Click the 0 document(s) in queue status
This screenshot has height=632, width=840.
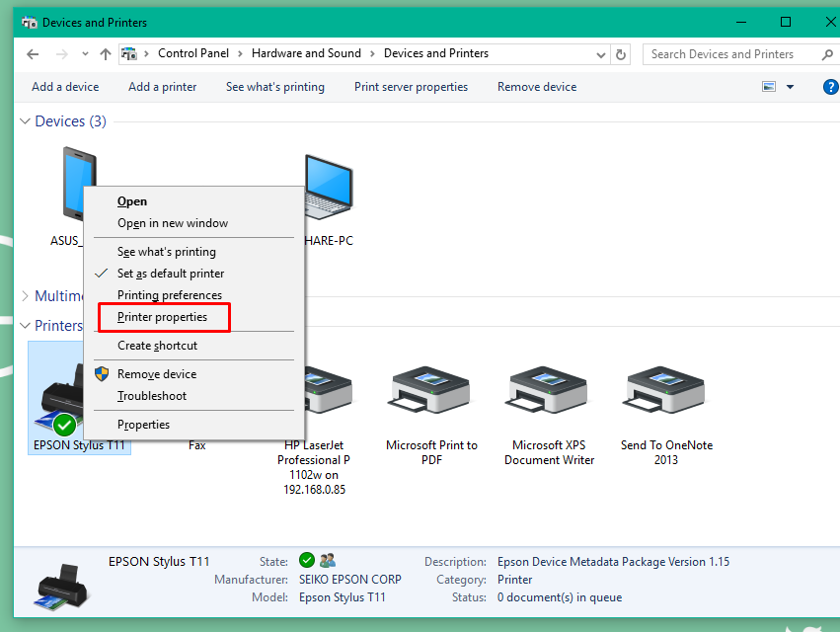(560, 597)
